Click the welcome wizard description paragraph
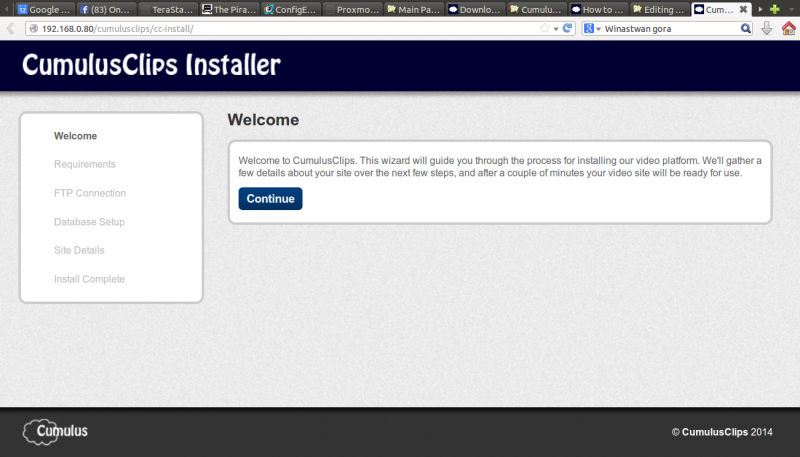Viewport: 800px width, 457px height. (500, 167)
